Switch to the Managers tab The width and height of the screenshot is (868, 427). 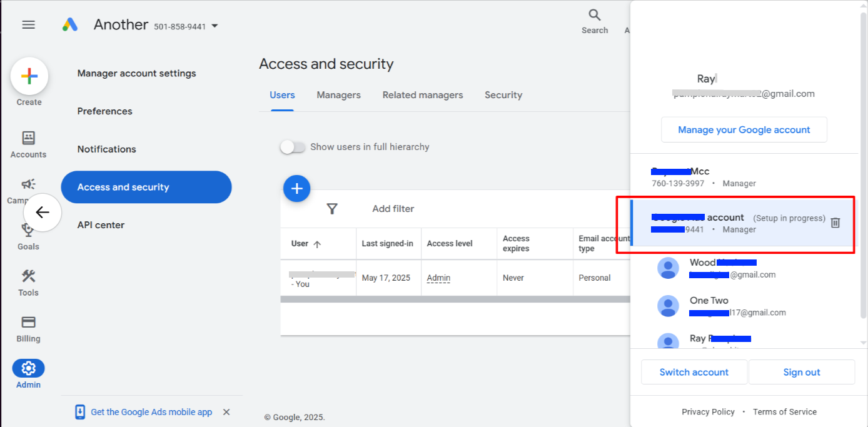pyautogui.click(x=338, y=95)
